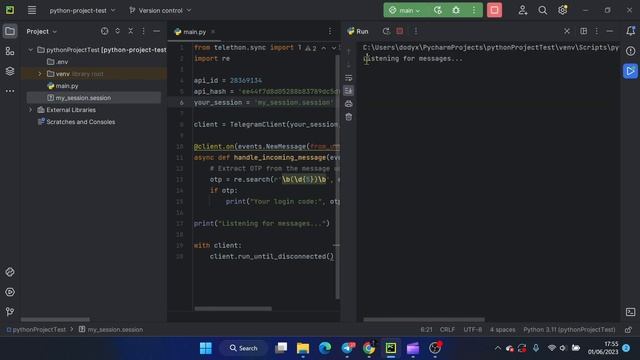Click the run console horizontal scrollbar
This screenshot has width=640, height=360.
pyautogui.click(x=424, y=320)
